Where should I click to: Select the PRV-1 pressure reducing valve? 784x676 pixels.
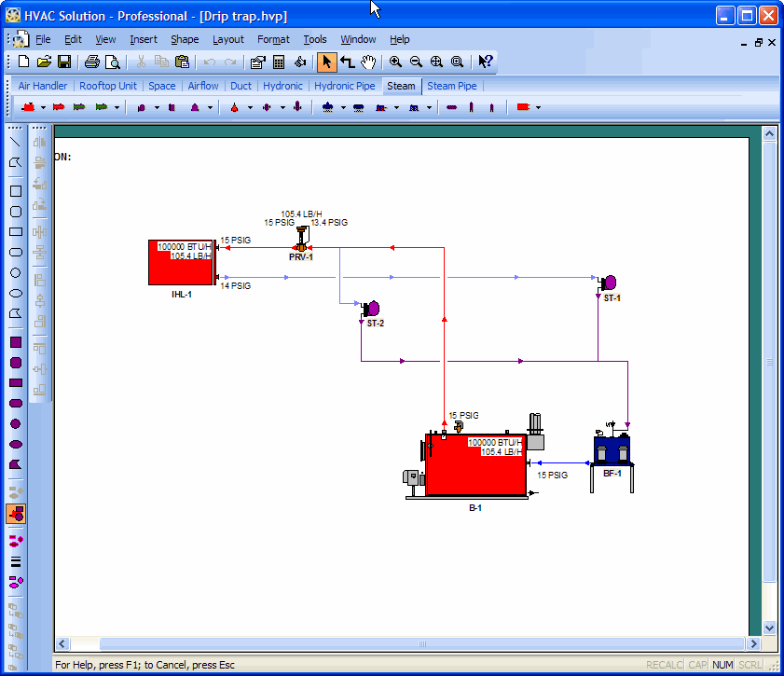pyautogui.click(x=301, y=239)
